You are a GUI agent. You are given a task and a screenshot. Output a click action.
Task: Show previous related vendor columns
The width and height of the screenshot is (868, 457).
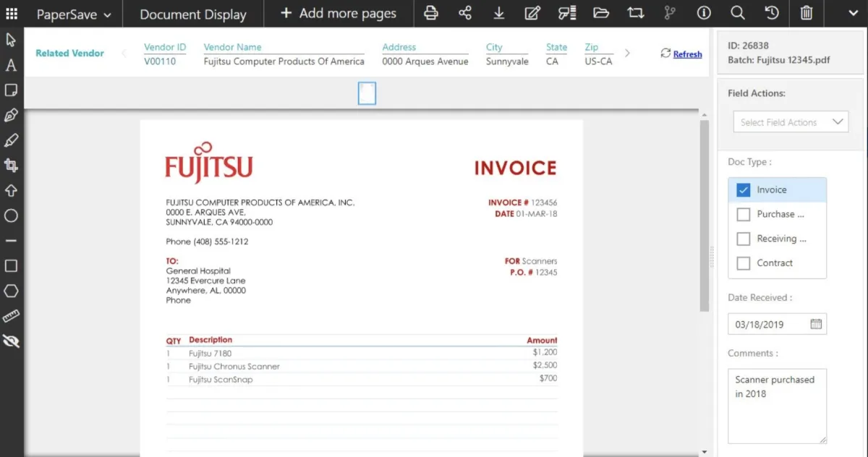click(x=124, y=53)
